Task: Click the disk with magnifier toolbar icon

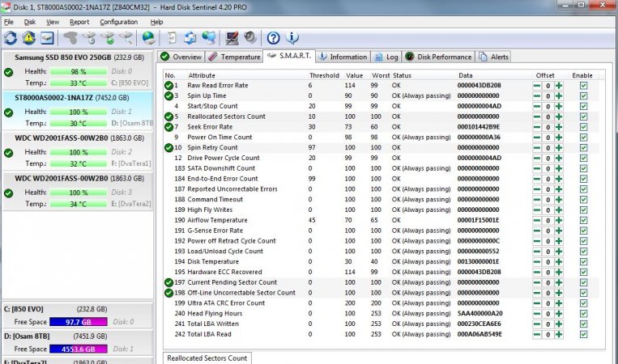Action: click(x=126, y=38)
